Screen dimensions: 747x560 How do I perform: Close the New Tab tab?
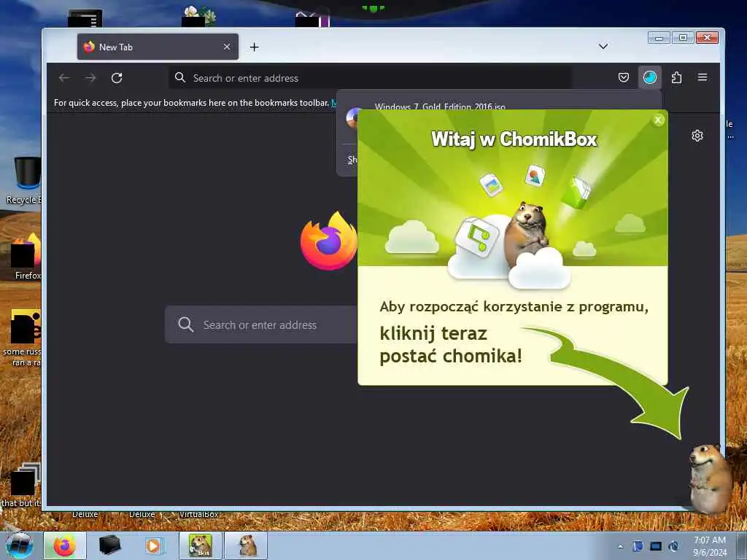pyautogui.click(x=227, y=47)
